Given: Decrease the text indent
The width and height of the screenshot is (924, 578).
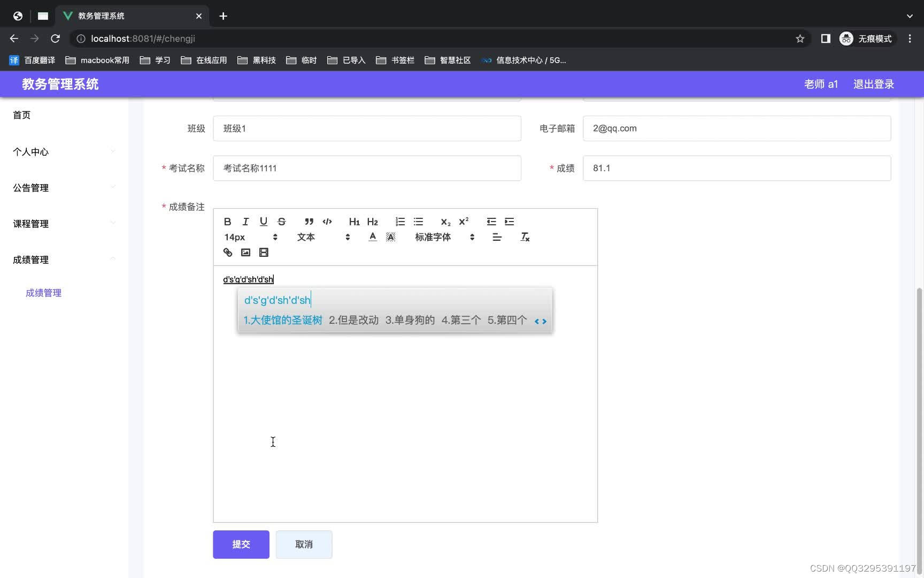Looking at the screenshot, I should 491,222.
